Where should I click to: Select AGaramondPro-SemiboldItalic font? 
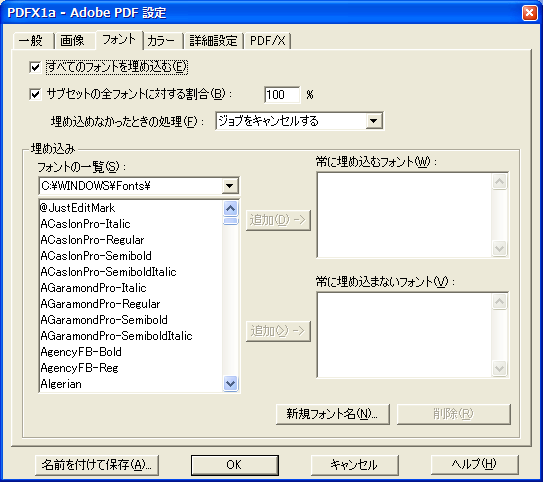[x=131, y=336]
